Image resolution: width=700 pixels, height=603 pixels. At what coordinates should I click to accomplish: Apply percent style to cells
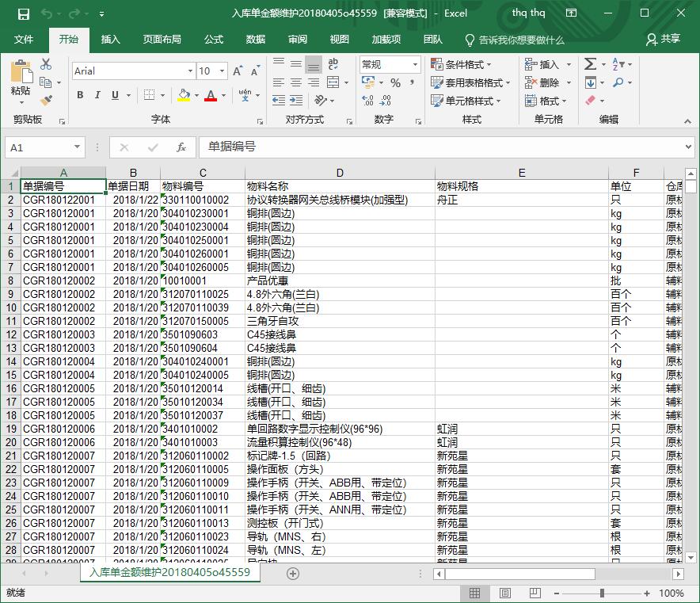point(395,82)
